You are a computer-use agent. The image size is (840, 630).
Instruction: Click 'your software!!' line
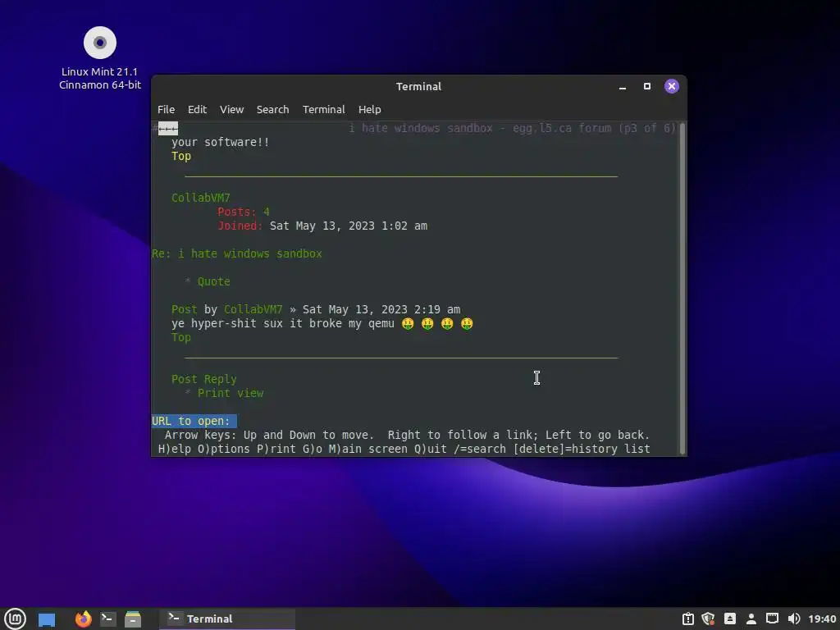(x=220, y=142)
